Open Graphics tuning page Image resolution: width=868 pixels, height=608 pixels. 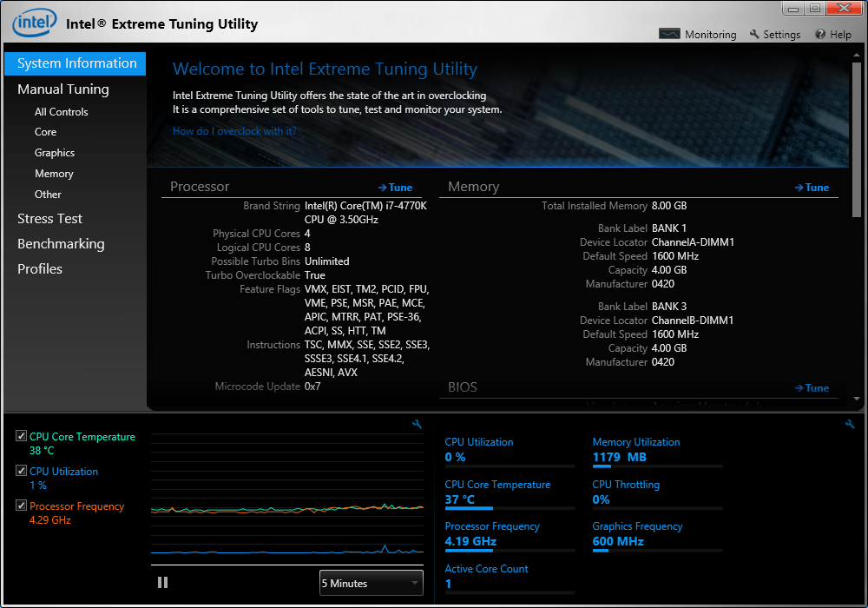click(x=54, y=153)
